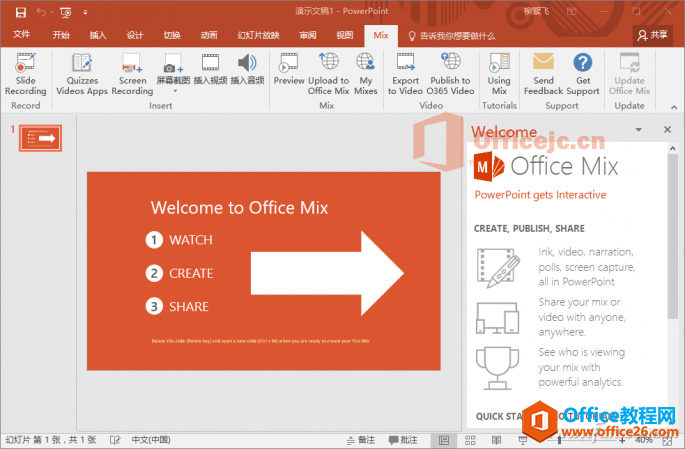Click Welcome pane vertical scrollbar thumb
This screenshot has width=685, height=449.
coord(673,236)
